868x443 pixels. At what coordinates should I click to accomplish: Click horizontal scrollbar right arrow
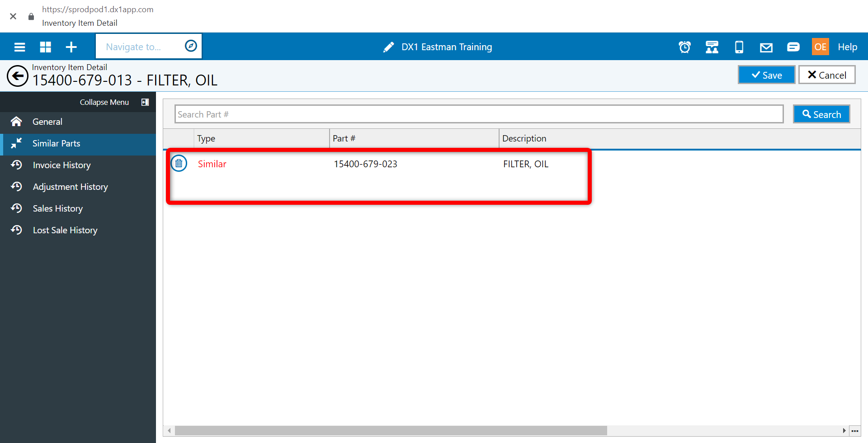coord(844,431)
